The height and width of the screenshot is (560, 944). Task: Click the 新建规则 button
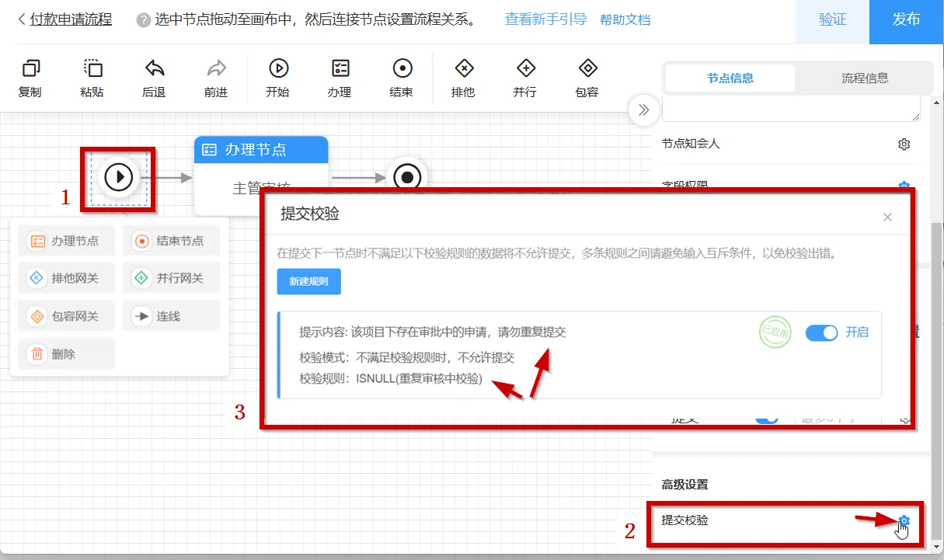click(x=309, y=282)
